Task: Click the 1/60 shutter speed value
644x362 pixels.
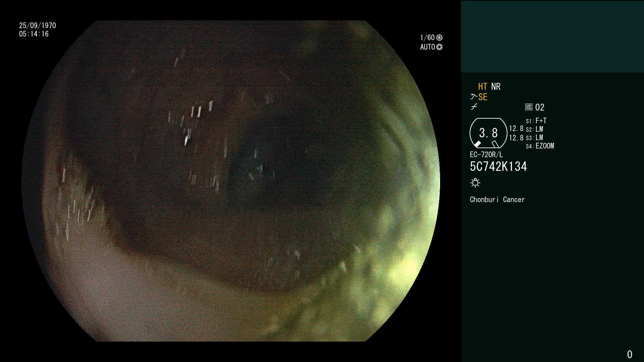Action: [427, 38]
